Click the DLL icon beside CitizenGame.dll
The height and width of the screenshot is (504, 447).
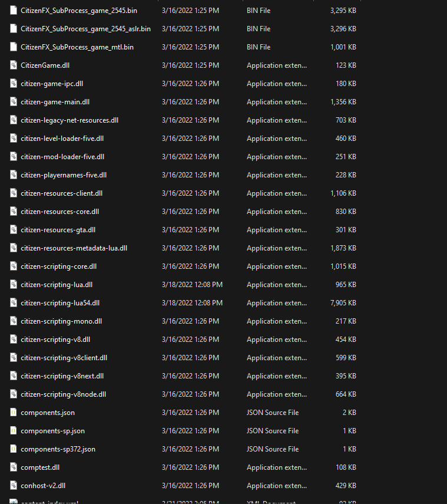[x=14, y=65]
